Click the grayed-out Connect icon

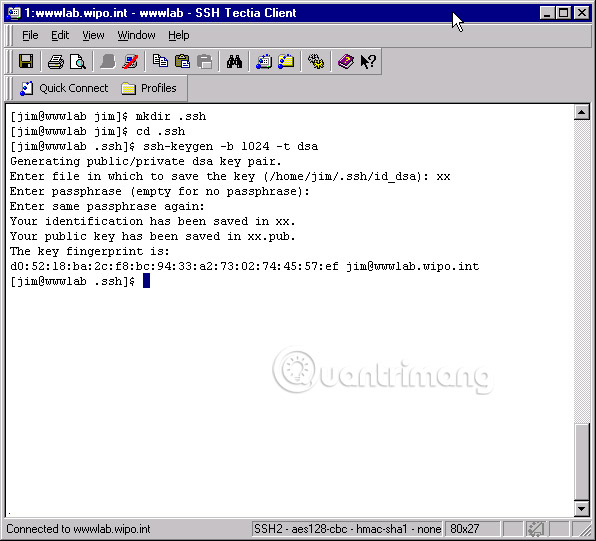point(108,61)
